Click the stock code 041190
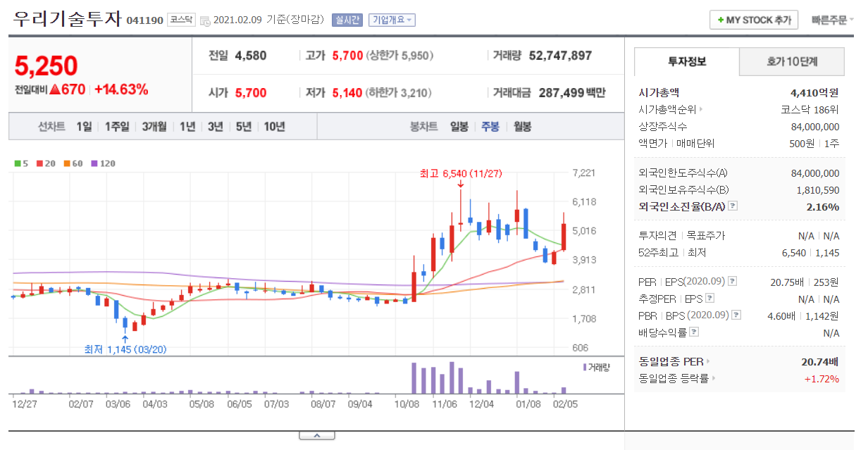Viewport: 868px width, 450px height. point(145,20)
